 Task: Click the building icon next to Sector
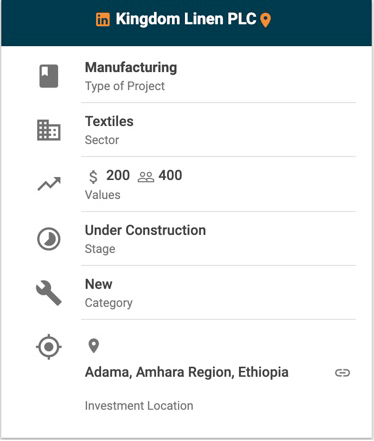(49, 130)
